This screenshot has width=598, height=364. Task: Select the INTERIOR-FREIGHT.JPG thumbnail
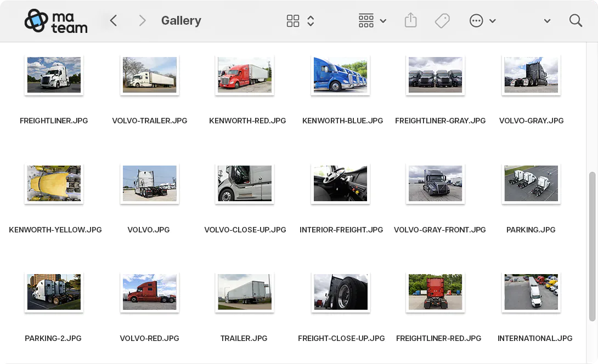(x=340, y=183)
